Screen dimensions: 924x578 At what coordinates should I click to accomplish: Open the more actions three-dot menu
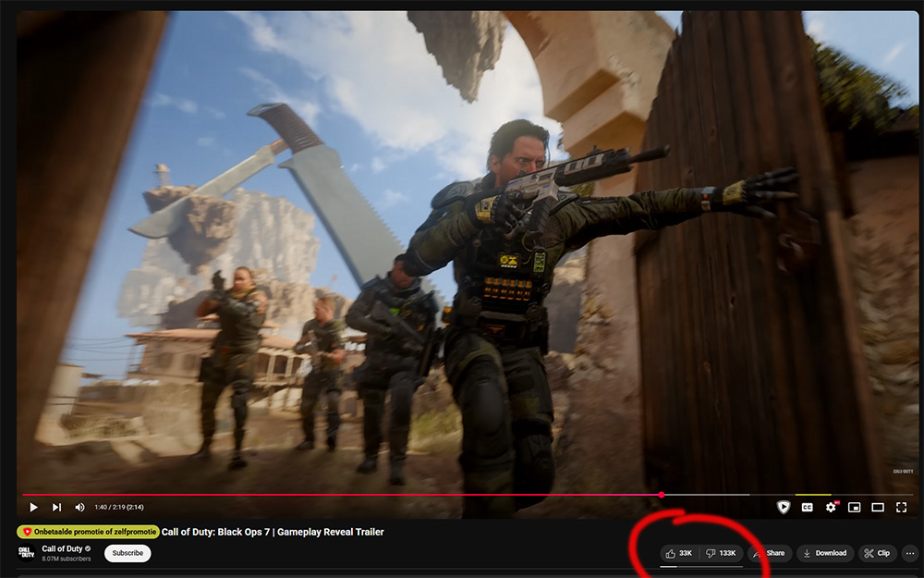[x=910, y=553]
